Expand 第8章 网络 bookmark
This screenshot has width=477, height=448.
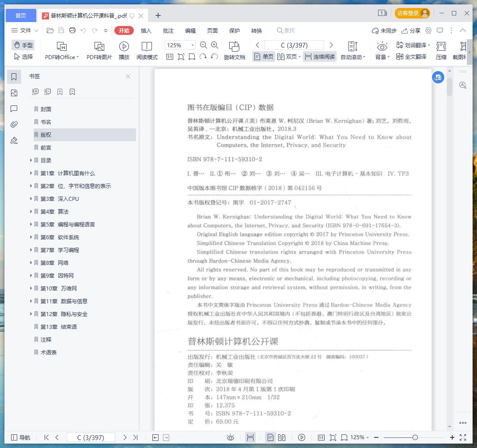[x=31, y=263]
